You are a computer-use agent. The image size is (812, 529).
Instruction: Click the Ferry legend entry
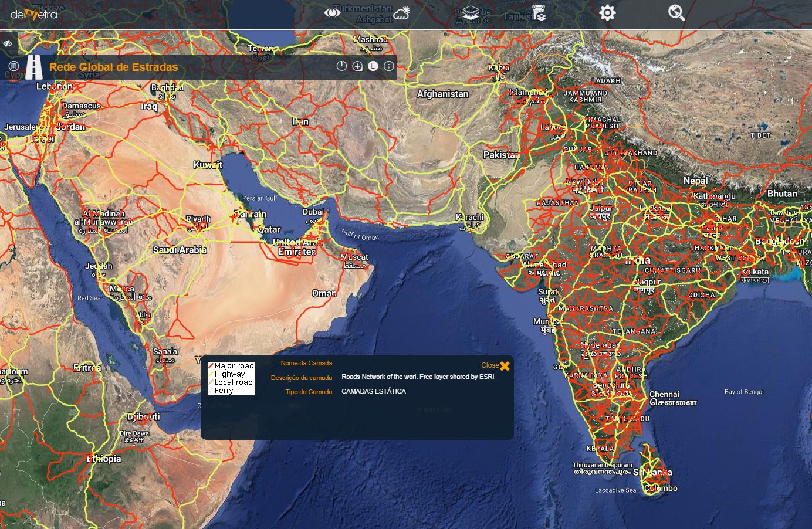[x=221, y=391]
